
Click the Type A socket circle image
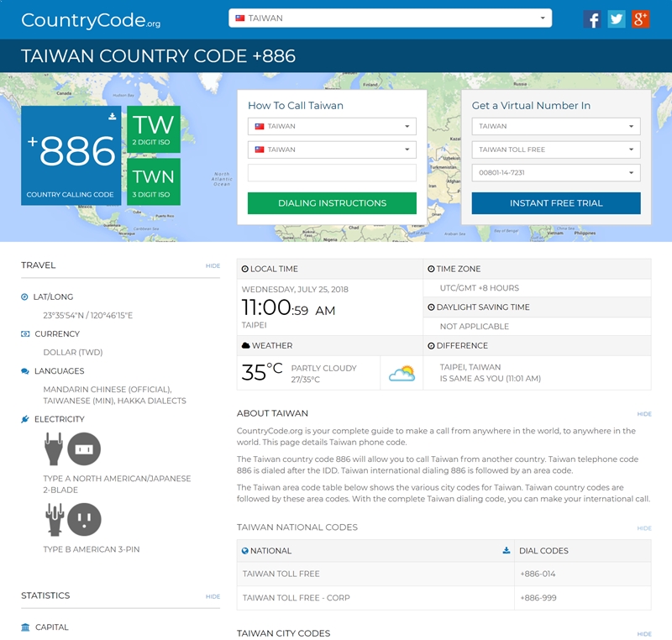tap(84, 449)
